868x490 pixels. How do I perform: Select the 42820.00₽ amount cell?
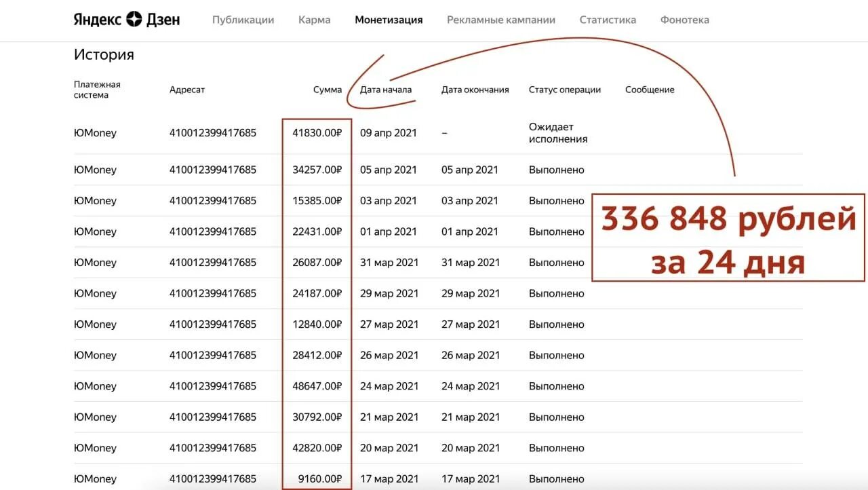[x=317, y=448]
